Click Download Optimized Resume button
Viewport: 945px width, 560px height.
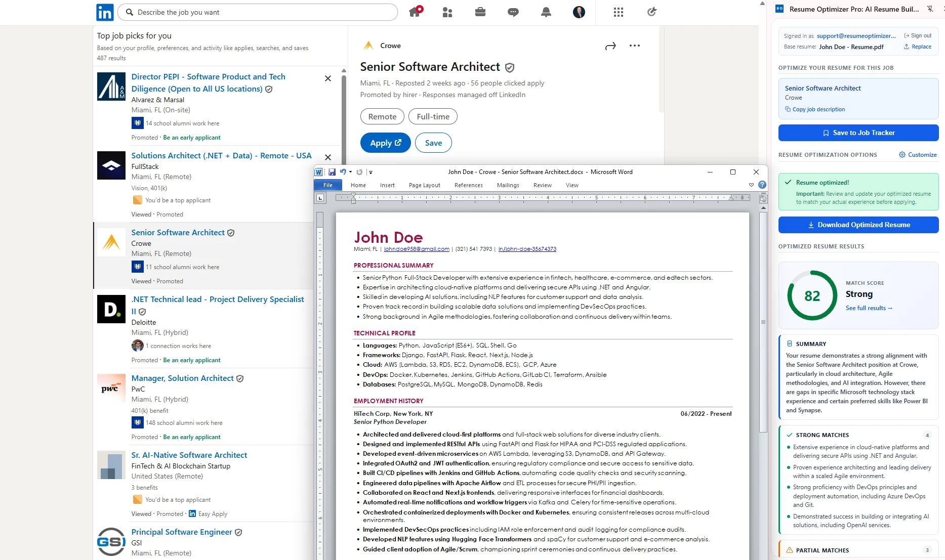tap(858, 225)
